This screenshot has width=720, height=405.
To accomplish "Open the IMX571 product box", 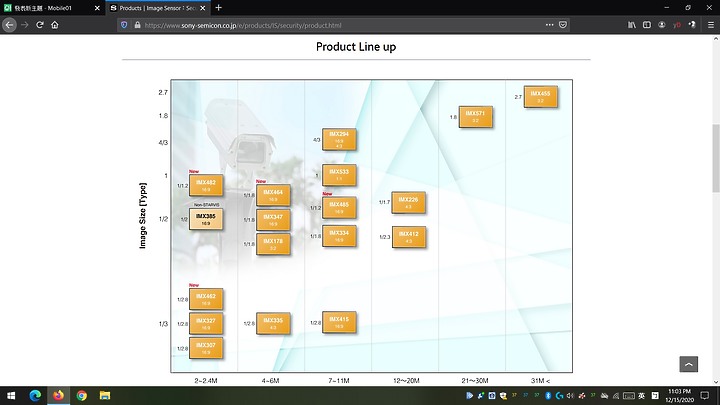I will click(476, 117).
